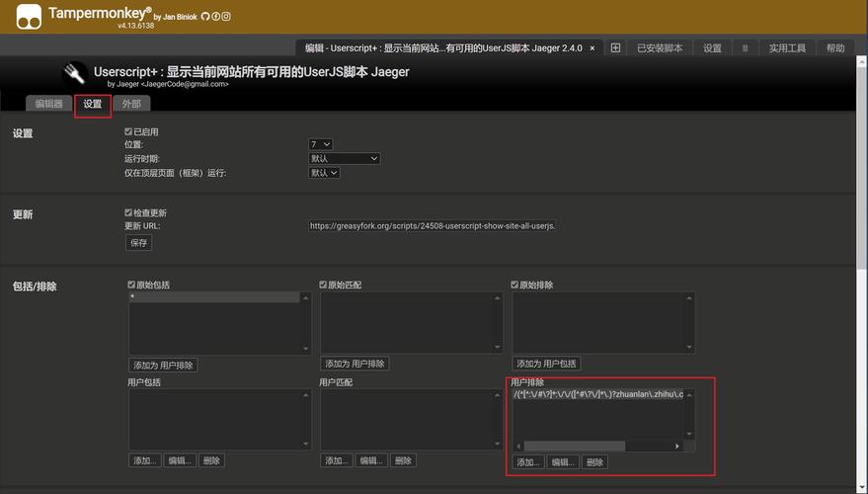Open the 位置 dropdown showing 7
The width and height of the screenshot is (868, 494).
[x=321, y=144]
